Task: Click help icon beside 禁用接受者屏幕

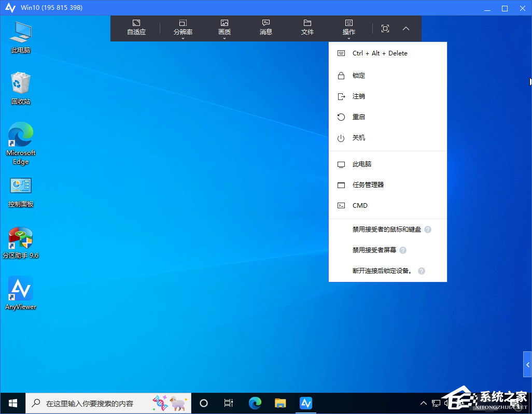Action: point(403,250)
